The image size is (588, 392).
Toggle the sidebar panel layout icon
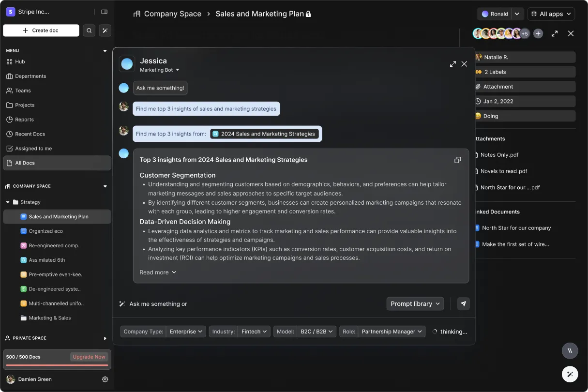[104, 12]
